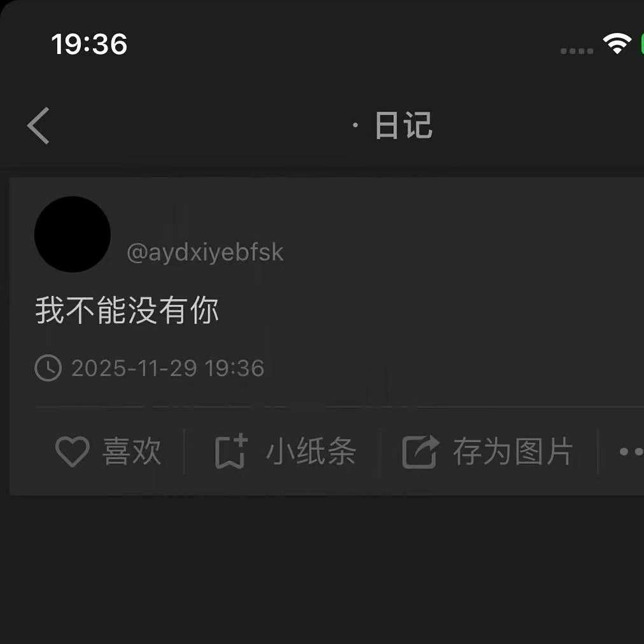Tap the clock icon beside timestamp

pyautogui.click(x=48, y=368)
